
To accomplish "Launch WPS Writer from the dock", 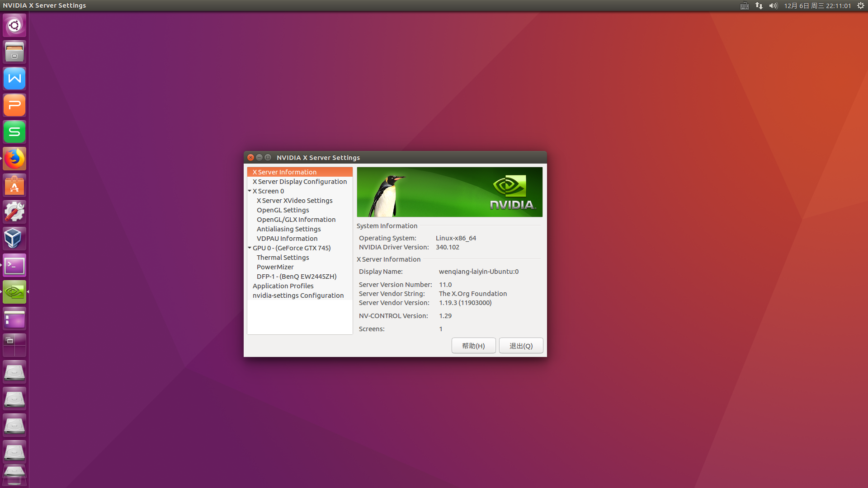I will 14,79.
